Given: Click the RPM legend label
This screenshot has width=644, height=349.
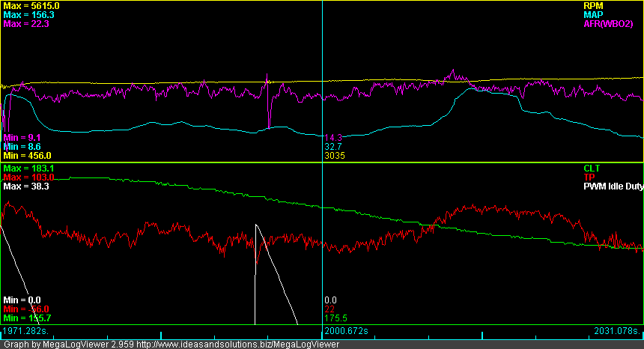Looking at the screenshot, I should (x=593, y=6).
